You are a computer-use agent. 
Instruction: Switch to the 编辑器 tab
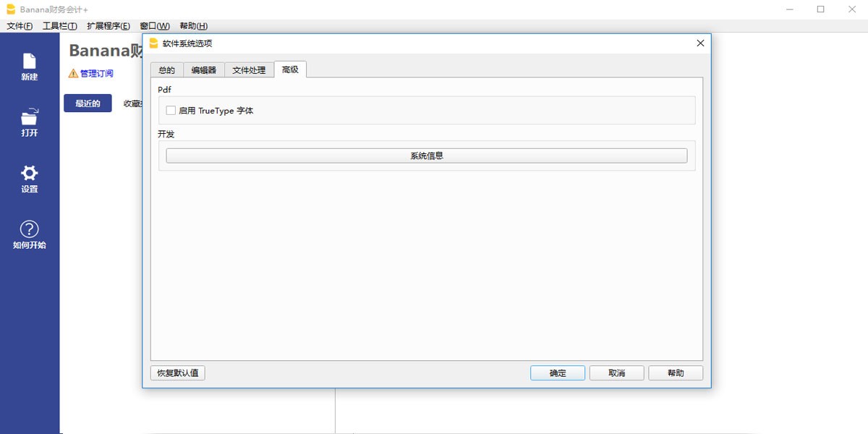pos(203,70)
